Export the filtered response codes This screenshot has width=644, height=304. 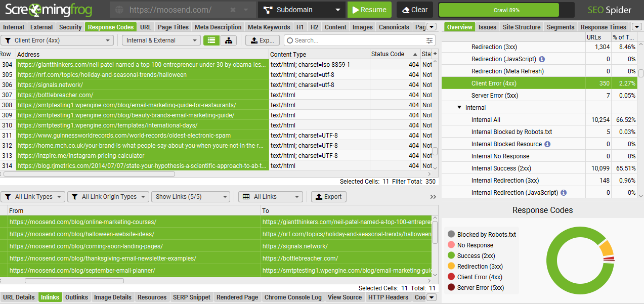click(262, 40)
